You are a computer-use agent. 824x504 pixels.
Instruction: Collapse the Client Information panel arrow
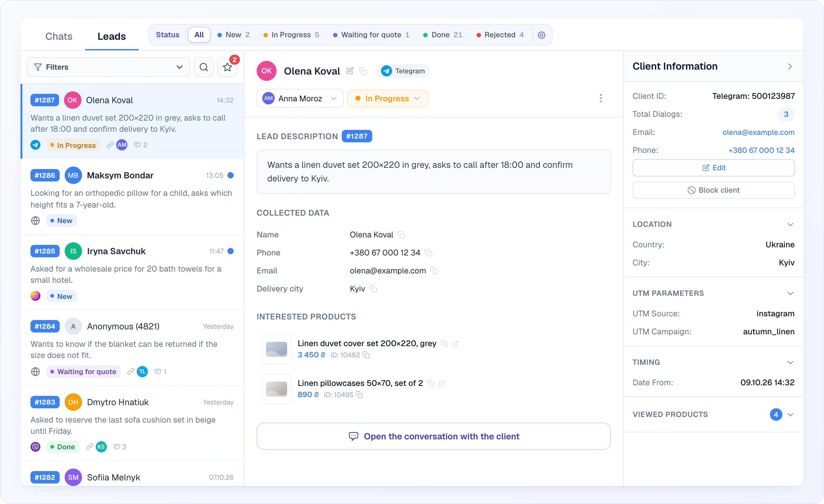(x=790, y=66)
